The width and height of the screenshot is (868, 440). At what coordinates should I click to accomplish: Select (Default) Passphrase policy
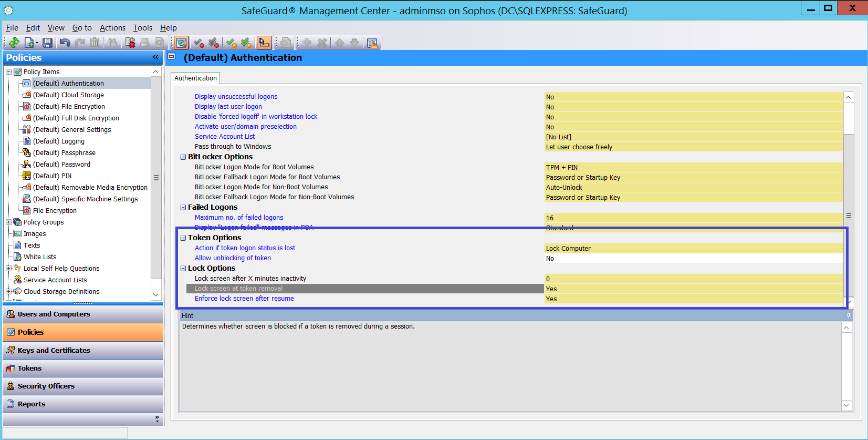click(64, 153)
